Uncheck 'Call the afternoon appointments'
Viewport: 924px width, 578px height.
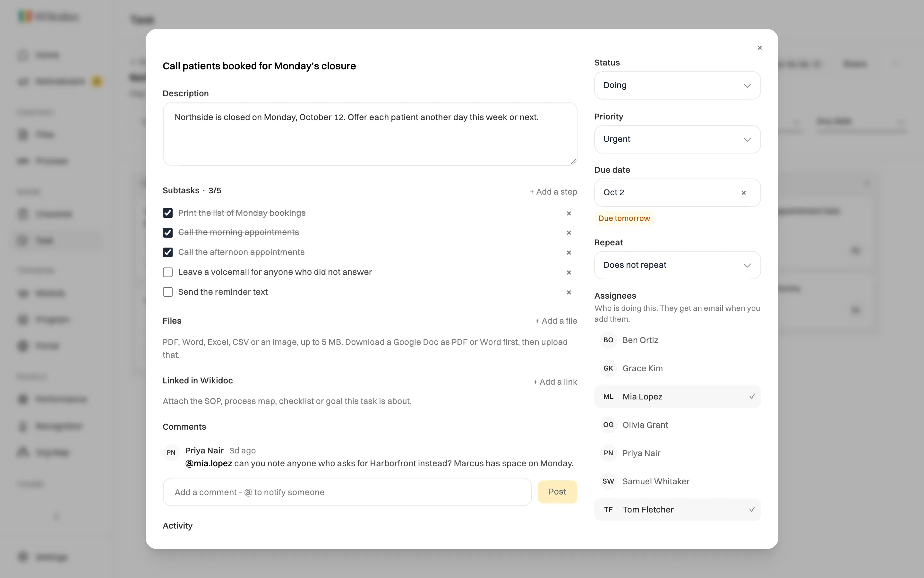[x=167, y=252]
